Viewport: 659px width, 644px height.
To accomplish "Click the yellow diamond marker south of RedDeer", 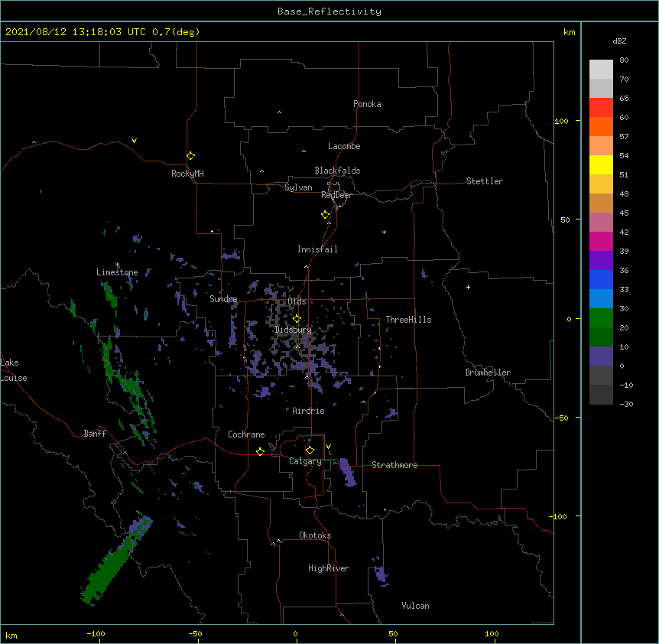I will coord(325,215).
